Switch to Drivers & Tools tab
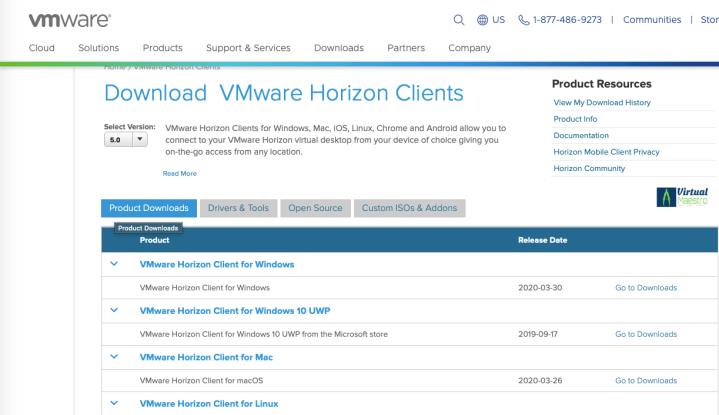 [238, 208]
